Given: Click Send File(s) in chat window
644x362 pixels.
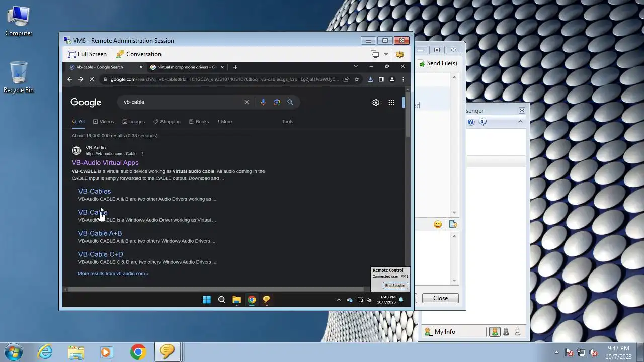Looking at the screenshot, I should point(438,63).
